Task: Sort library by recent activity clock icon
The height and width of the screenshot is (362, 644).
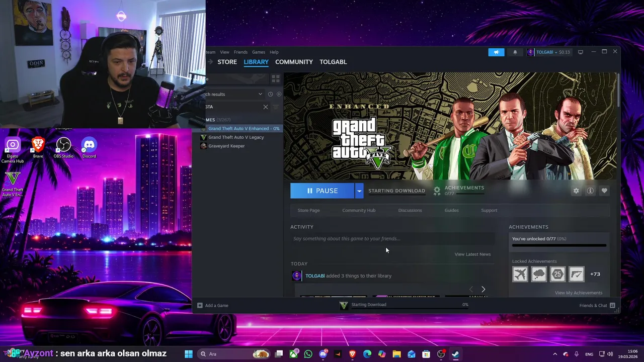Action: [x=270, y=94]
